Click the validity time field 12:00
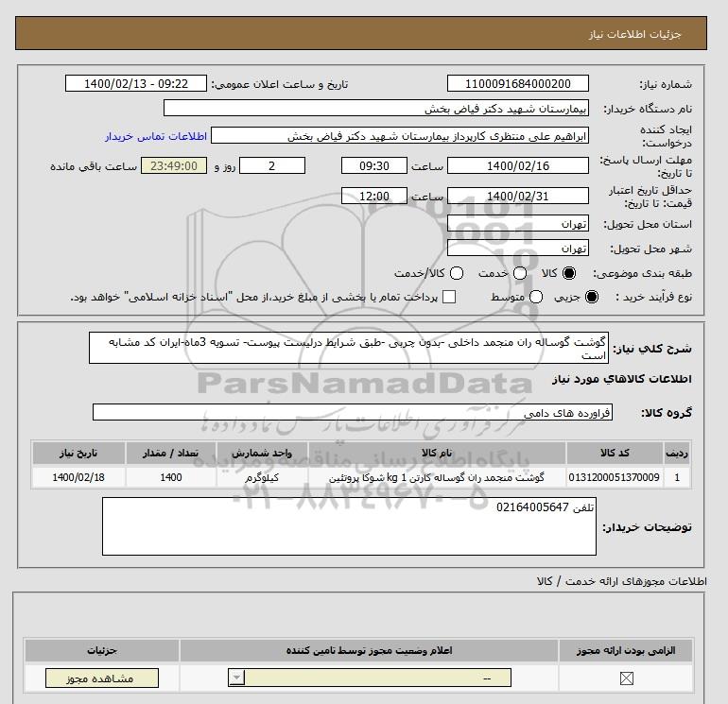The width and height of the screenshot is (728, 704). pyautogui.click(x=374, y=196)
